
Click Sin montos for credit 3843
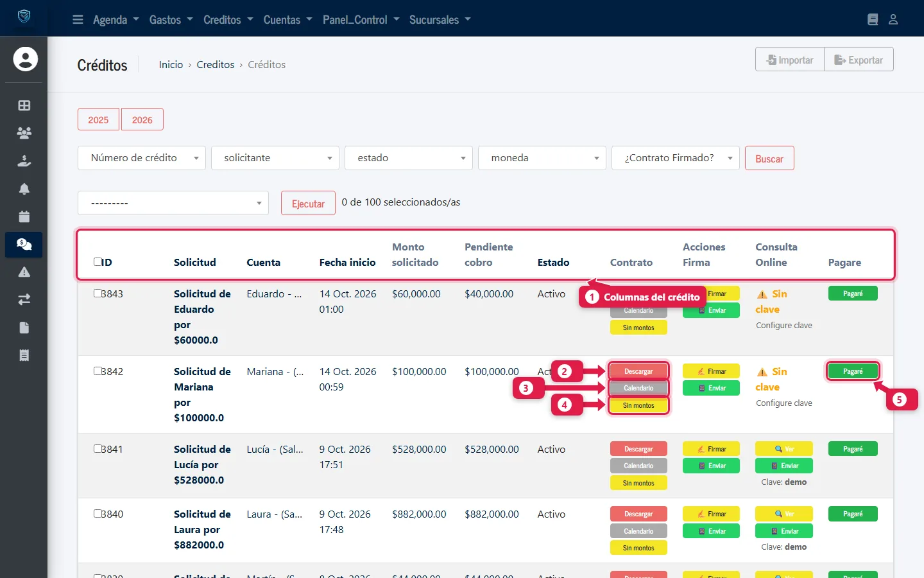pyautogui.click(x=638, y=328)
